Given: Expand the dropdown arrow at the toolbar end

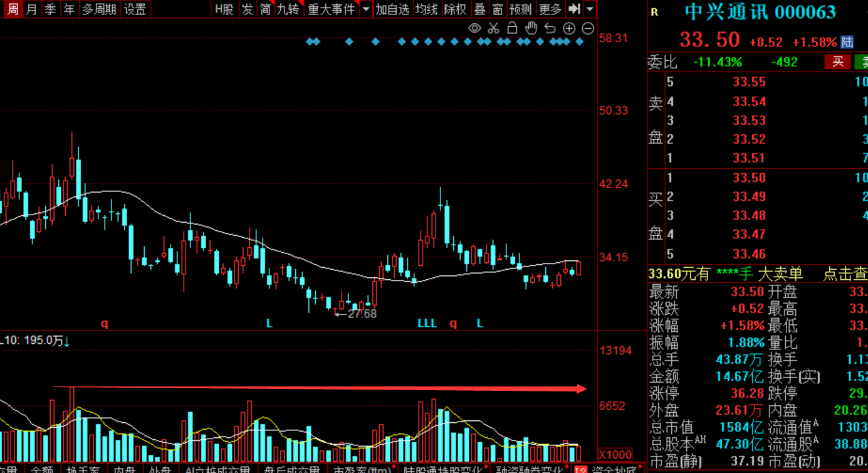Looking at the screenshot, I should tap(590, 9).
